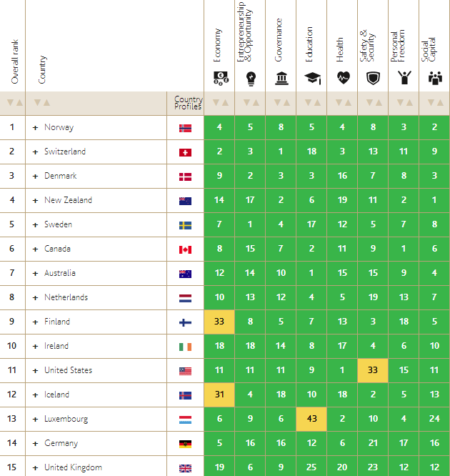Sort by Economy column arrows
The image size is (450, 476).
tap(219, 103)
